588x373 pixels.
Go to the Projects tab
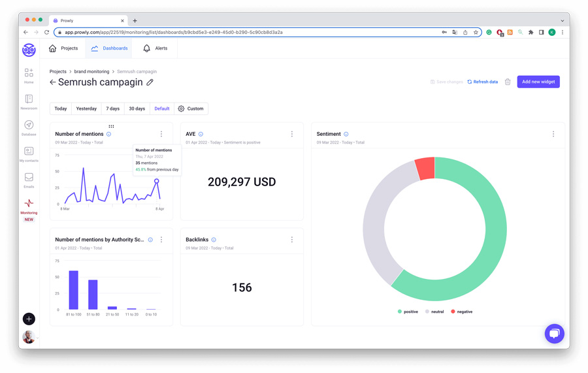point(63,48)
